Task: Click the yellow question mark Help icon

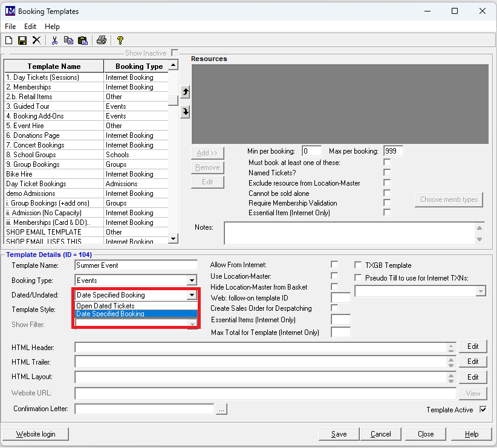Action: [120, 41]
